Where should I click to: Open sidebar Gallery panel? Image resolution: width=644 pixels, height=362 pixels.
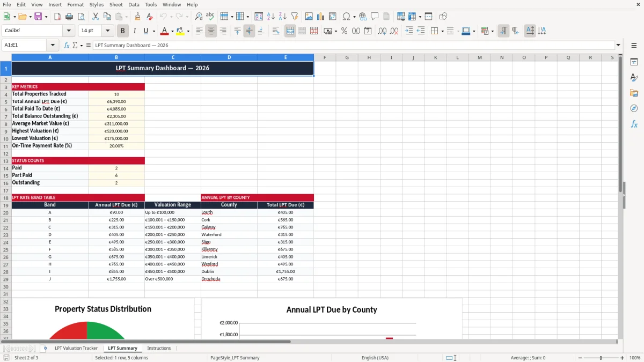coord(634,93)
